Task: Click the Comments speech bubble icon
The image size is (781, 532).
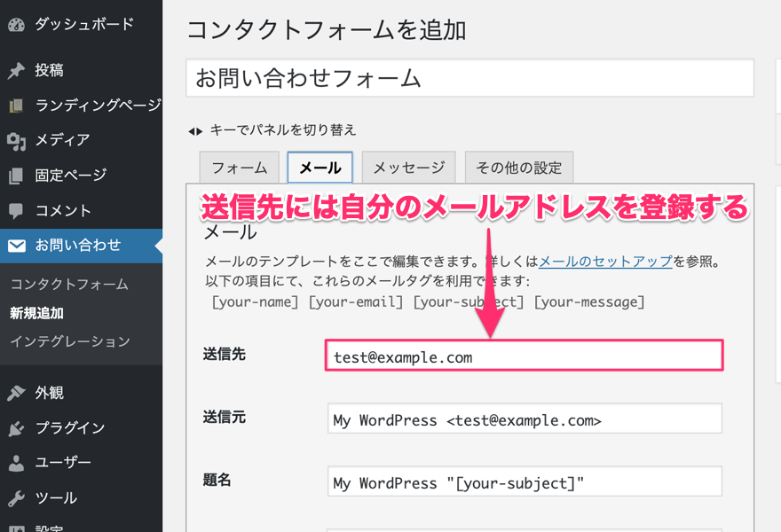Action: 16,211
